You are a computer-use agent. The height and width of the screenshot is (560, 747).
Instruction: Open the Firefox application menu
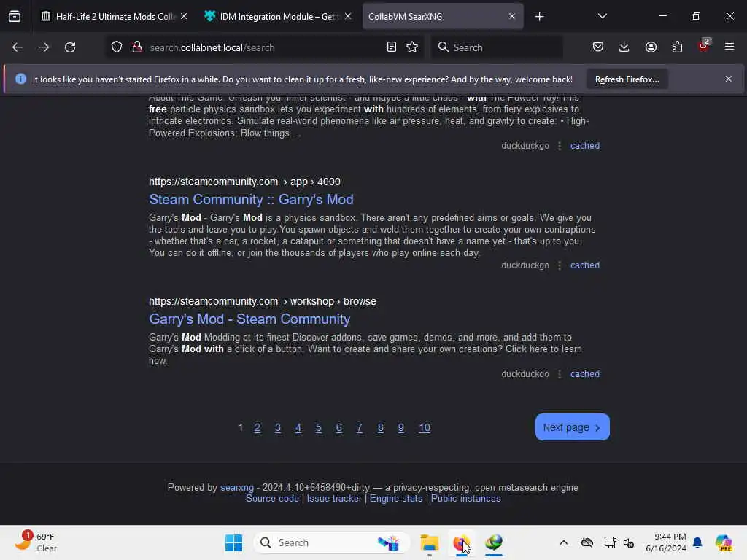[x=729, y=47]
